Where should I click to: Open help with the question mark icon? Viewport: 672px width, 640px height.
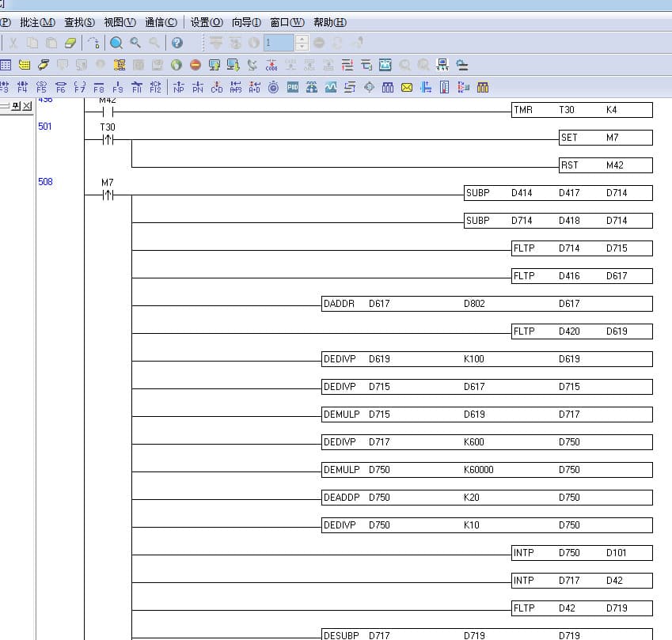pyautogui.click(x=177, y=43)
